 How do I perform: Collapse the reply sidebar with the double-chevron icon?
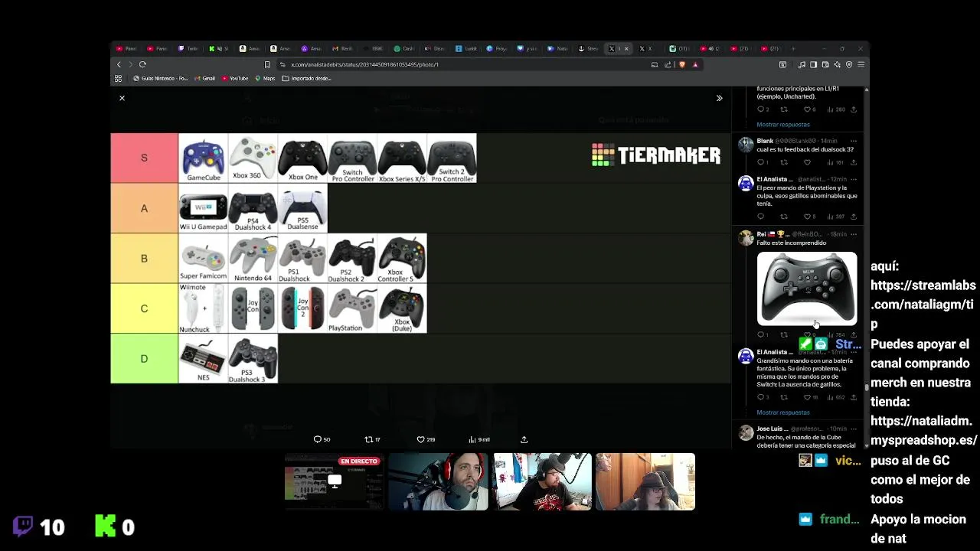click(719, 98)
